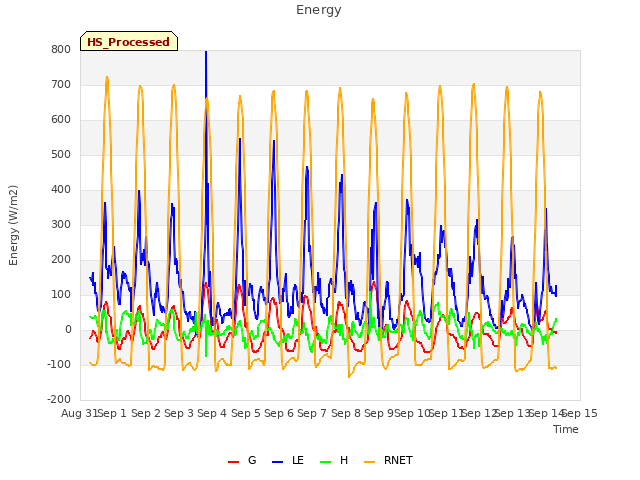
Task: Toggle the G series in legend
Action: coord(242,460)
